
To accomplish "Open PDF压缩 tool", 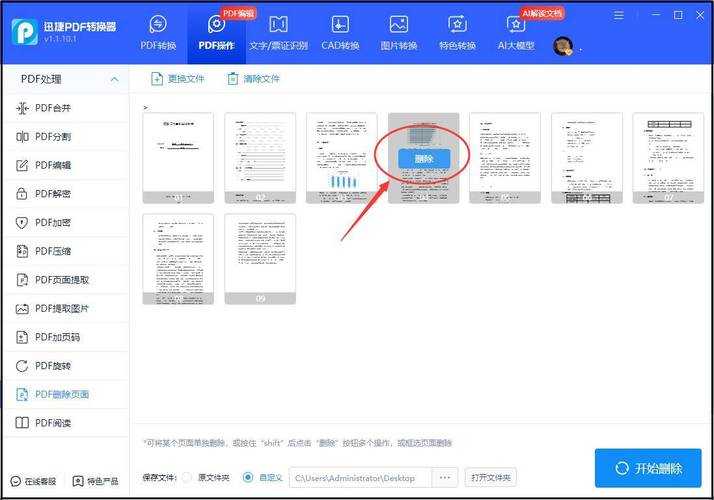I will [x=66, y=251].
